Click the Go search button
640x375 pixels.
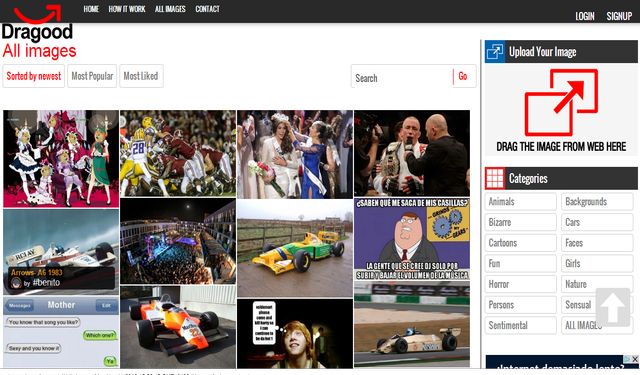coord(463,76)
